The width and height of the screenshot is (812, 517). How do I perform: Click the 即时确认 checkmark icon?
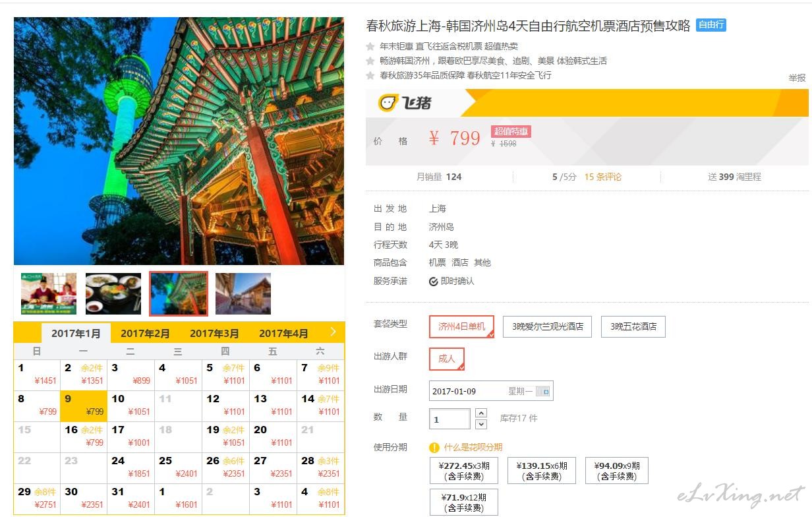click(433, 282)
